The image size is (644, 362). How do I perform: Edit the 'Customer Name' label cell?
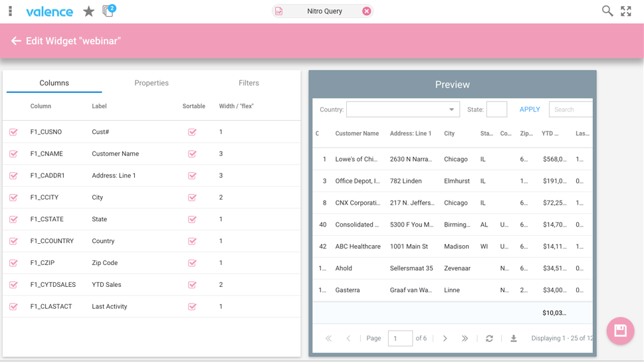click(x=116, y=153)
